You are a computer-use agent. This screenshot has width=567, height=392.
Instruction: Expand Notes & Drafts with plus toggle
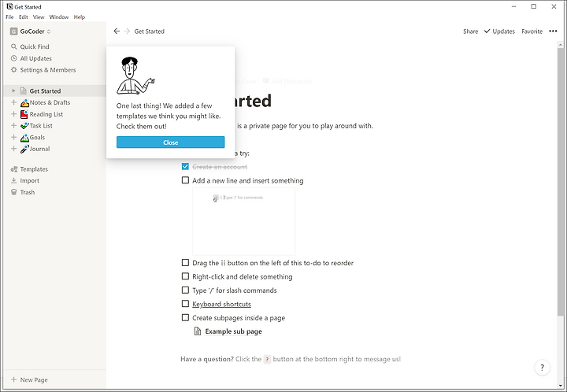click(x=13, y=102)
